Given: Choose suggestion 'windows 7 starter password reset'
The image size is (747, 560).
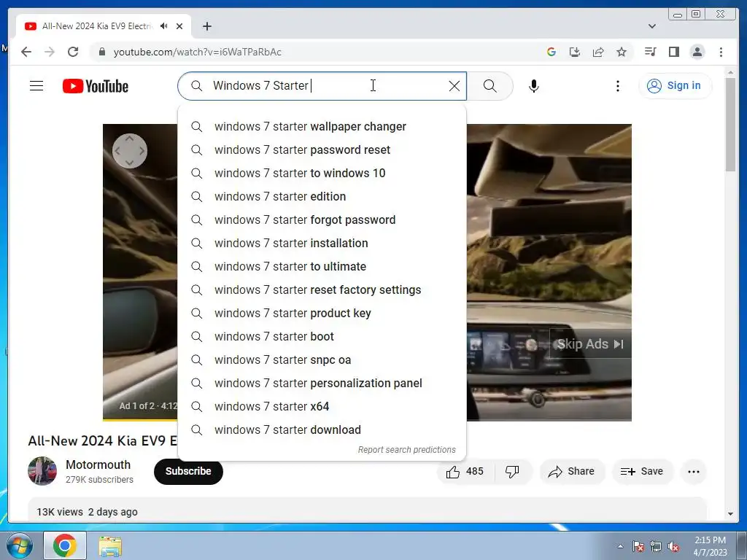Looking at the screenshot, I should coord(322,150).
